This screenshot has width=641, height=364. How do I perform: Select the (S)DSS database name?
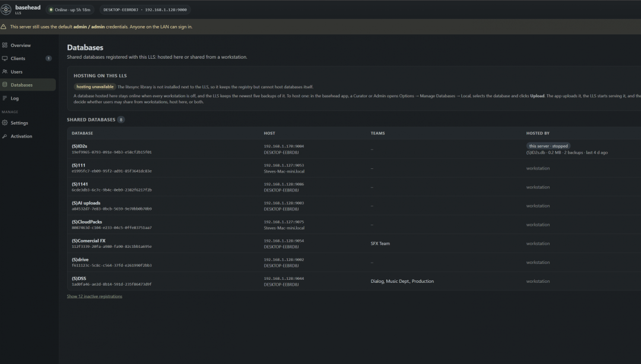(x=79, y=278)
